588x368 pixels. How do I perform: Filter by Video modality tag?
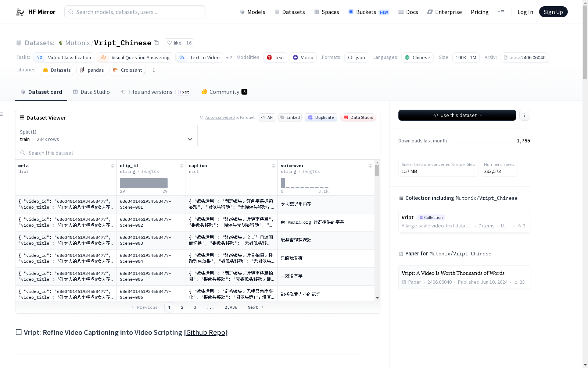(303, 57)
